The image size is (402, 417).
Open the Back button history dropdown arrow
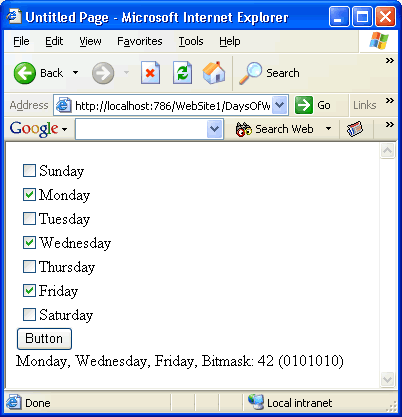[x=76, y=72]
